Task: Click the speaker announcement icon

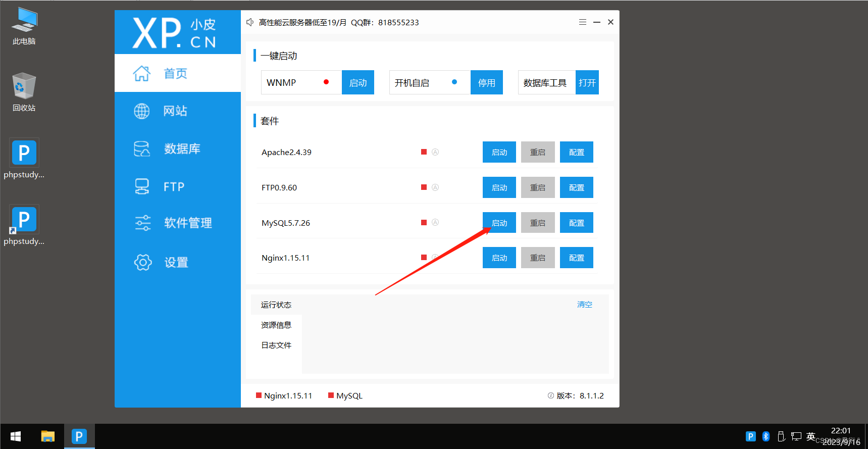Action: click(x=250, y=22)
